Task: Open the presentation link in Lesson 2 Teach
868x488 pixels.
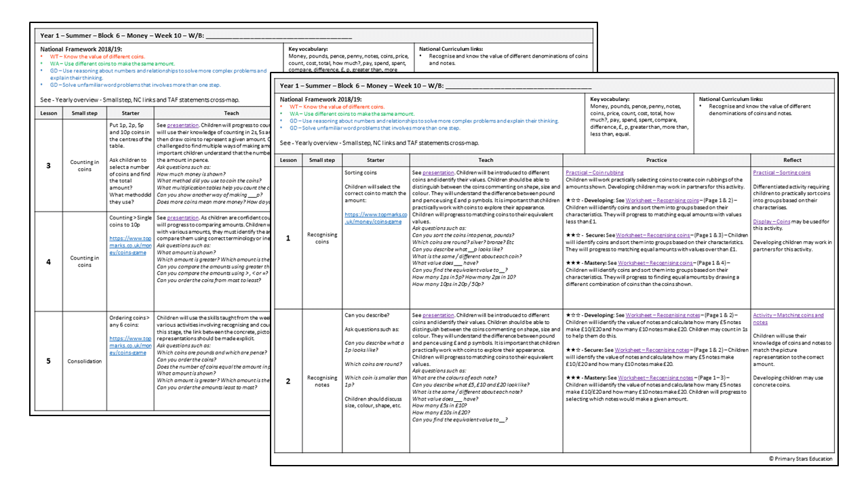Action: [437, 315]
